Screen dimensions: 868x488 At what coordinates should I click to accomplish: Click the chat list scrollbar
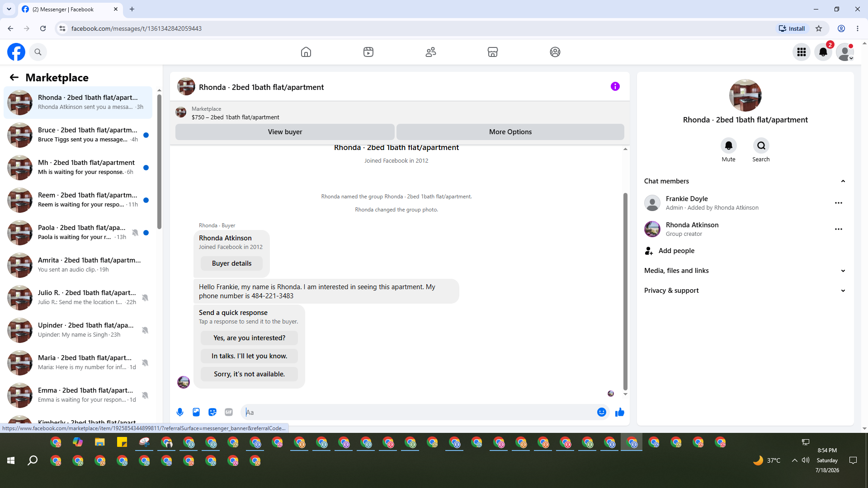pos(159,162)
